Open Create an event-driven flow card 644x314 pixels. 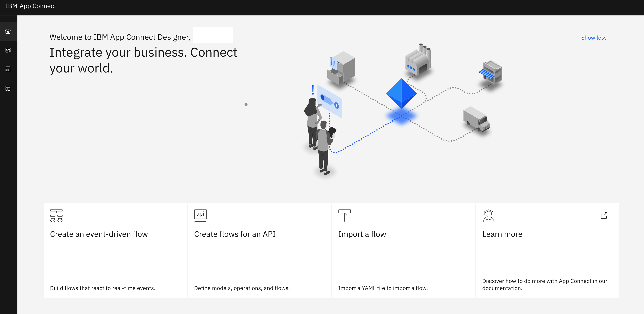tap(115, 250)
